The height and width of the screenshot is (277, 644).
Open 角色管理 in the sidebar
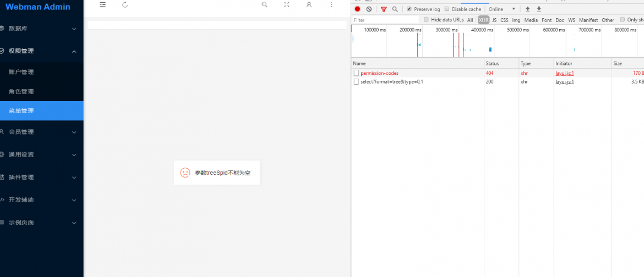coord(21,92)
